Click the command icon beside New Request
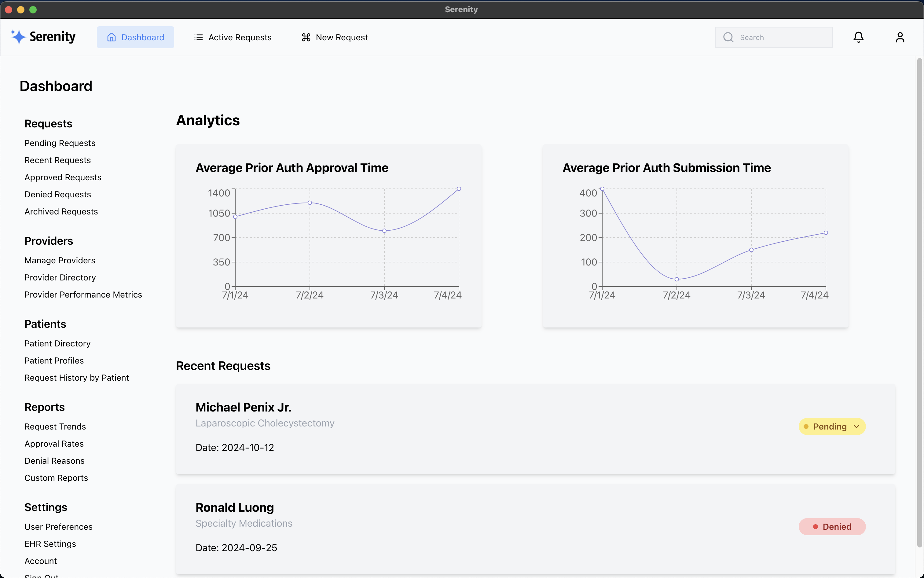 pos(306,37)
